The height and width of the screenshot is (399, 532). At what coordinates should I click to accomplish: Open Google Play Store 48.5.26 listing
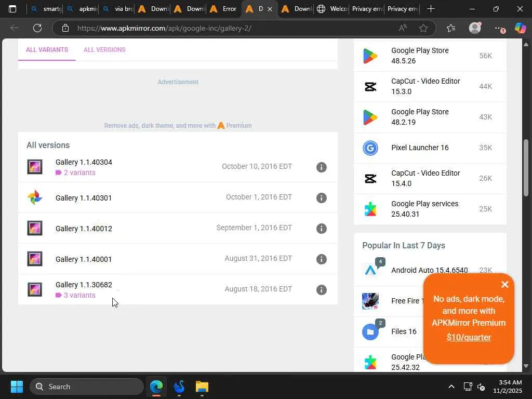pos(420,56)
